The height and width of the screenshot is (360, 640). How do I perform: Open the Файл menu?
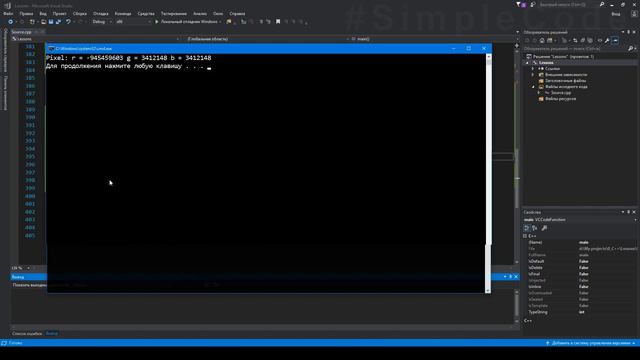click(x=8, y=13)
